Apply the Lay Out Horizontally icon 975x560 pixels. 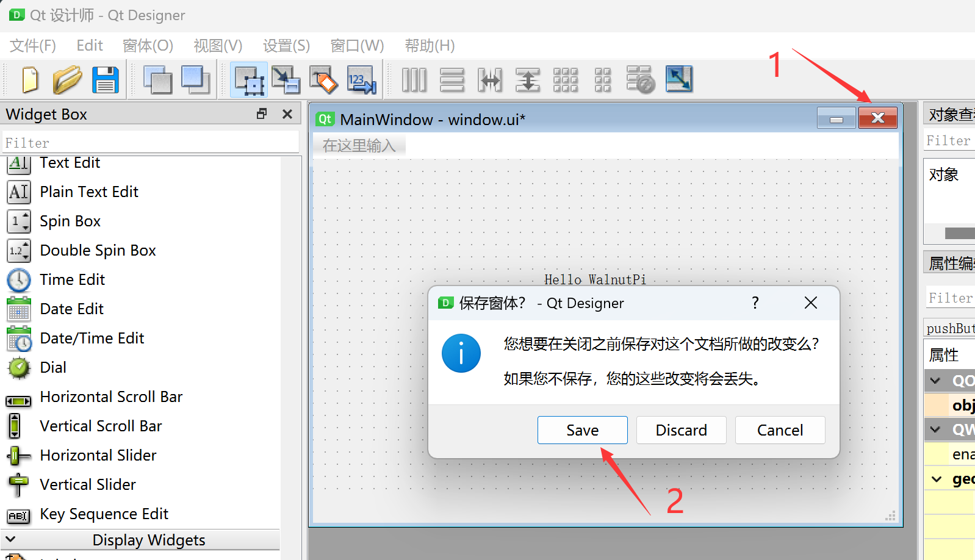click(x=414, y=80)
